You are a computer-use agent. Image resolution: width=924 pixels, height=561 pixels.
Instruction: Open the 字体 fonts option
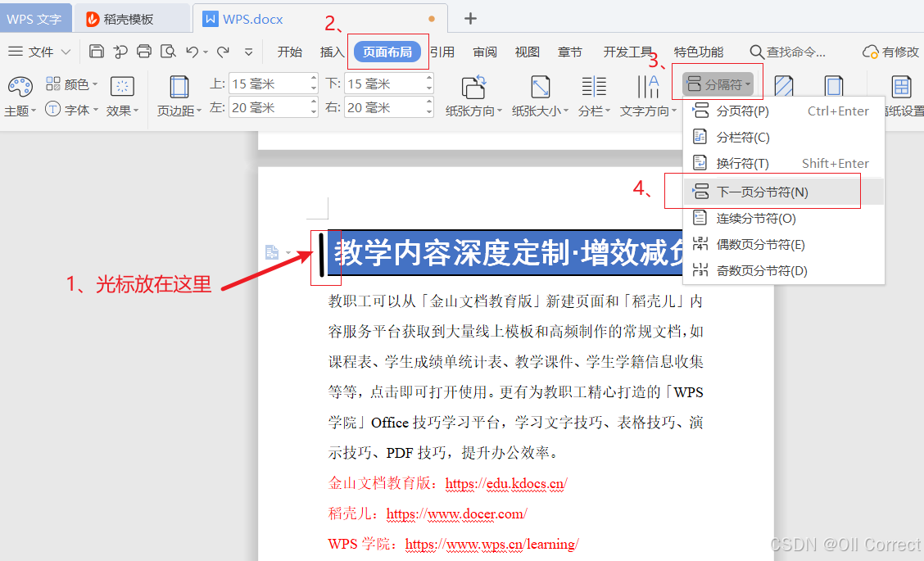pos(71,110)
